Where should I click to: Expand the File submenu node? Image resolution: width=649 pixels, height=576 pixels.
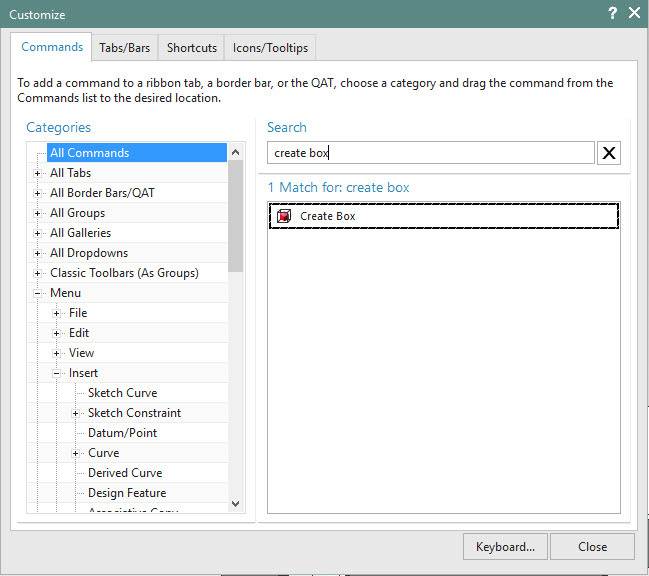pyautogui.click(x=56, y=314)
